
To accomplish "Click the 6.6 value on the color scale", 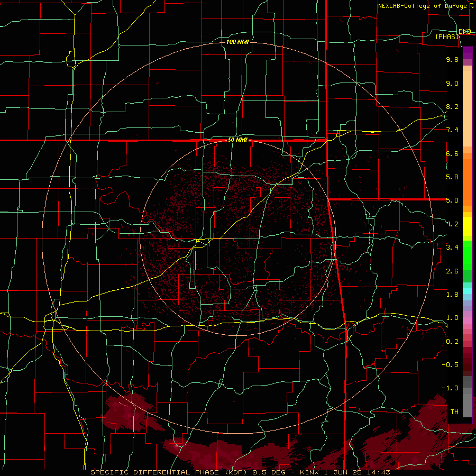I will pyautogui.click(x=452, y=153).
